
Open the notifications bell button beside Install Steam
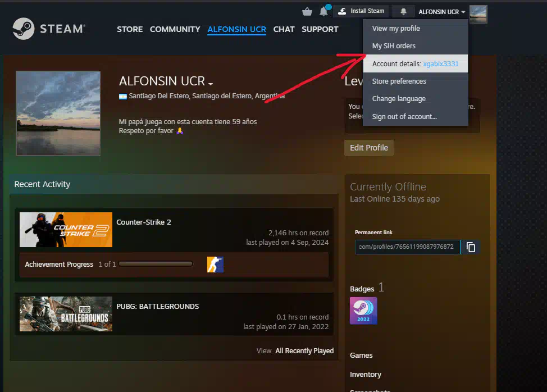coord(403,11)
